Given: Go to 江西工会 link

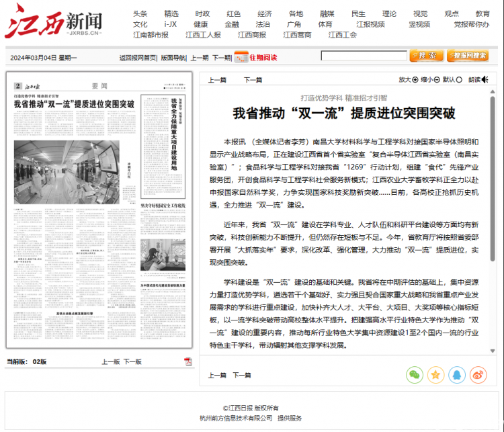Looking at the screenshot, I should [x=343, y=35].
